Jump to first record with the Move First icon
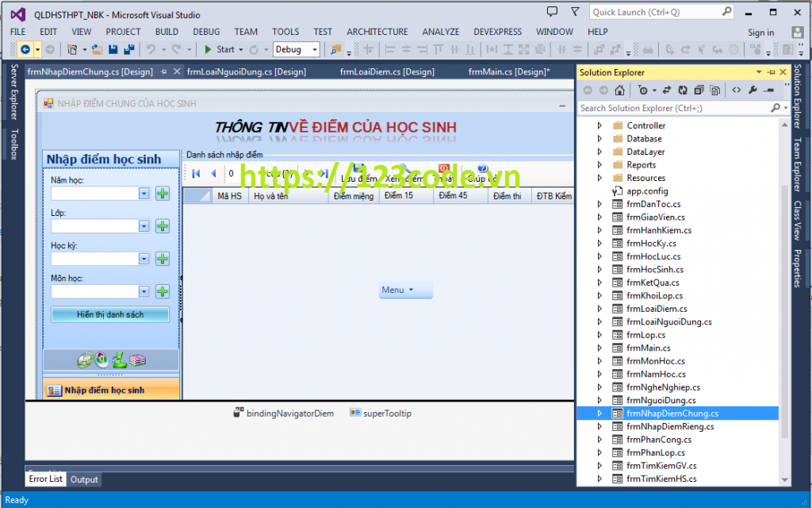Viewport: 812px width, 508px height. (x=195, y=171)
